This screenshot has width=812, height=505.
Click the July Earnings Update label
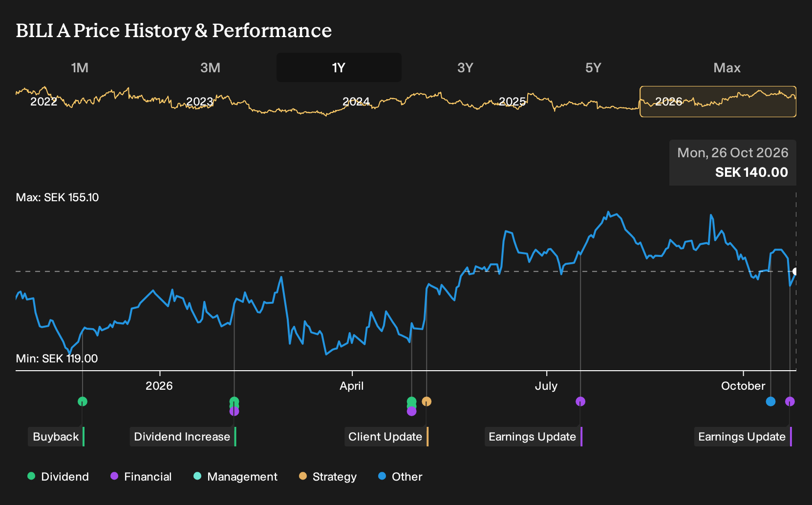[x=533, y=437]
